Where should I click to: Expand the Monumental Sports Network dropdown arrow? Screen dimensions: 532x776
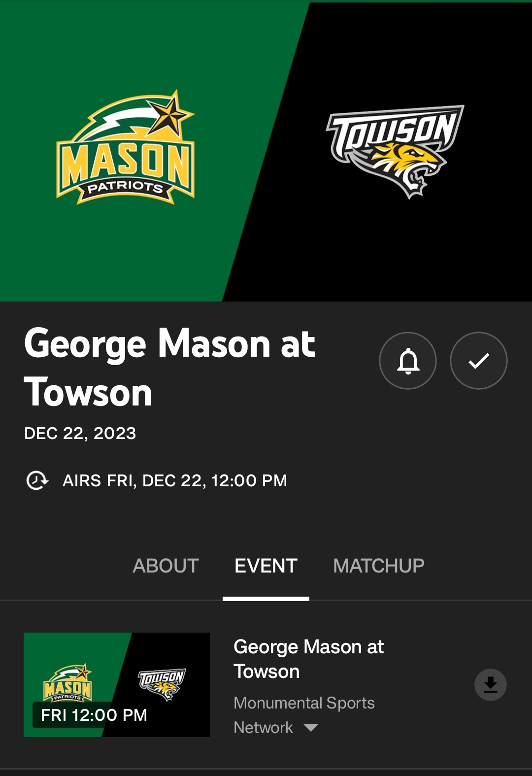click(x=311, y=728)
